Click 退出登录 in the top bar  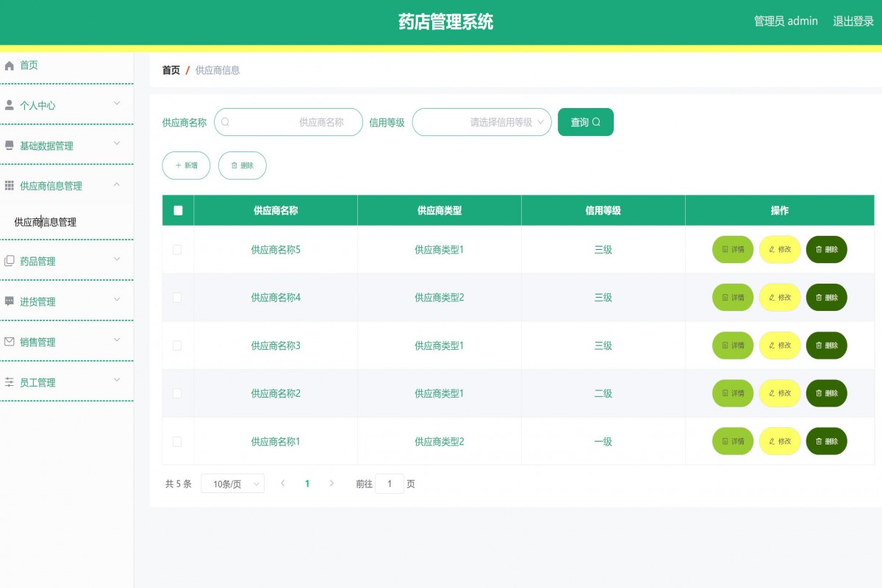coord(853,21)
